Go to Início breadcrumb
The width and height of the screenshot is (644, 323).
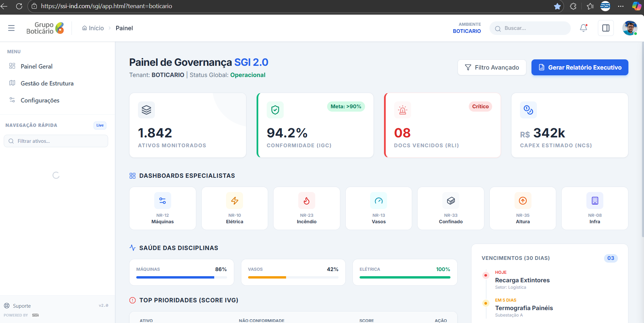[x=93, y=28]
